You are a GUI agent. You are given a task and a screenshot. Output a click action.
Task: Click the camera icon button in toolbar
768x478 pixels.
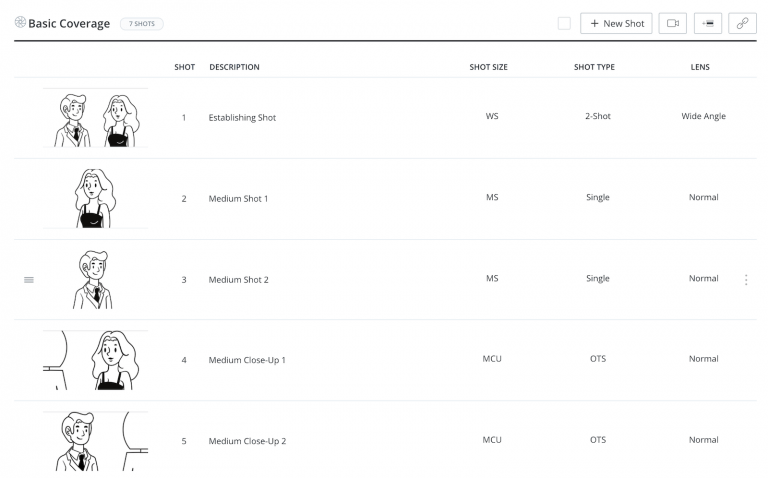click(672, 23)
